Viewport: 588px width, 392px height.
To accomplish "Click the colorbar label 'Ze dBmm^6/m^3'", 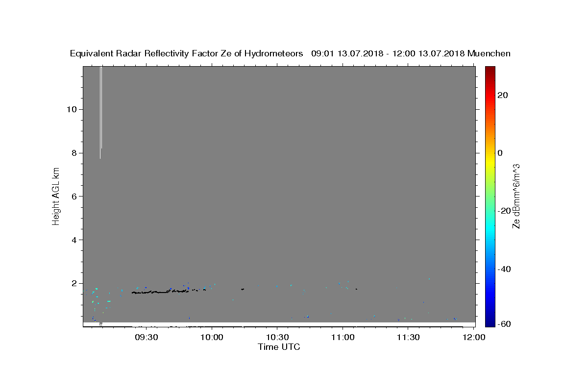I will pyautogui.click(x=516, y=196).
